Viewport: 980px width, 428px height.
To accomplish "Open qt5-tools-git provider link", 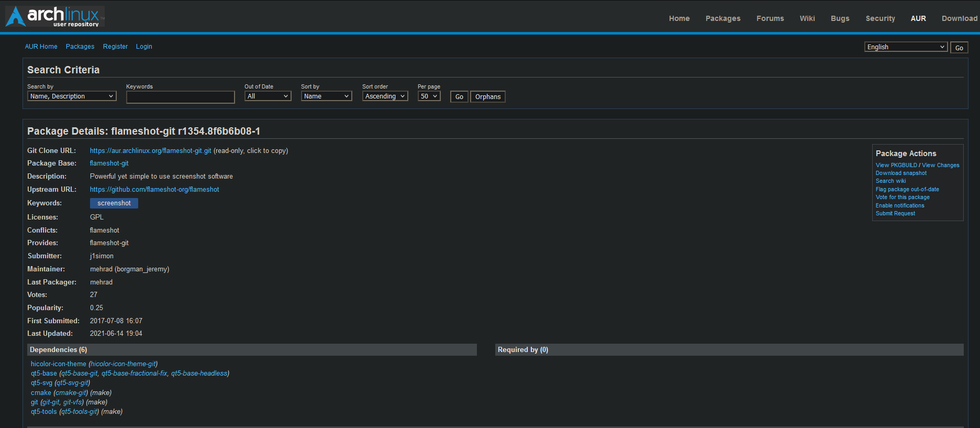I will click(79, 412).
